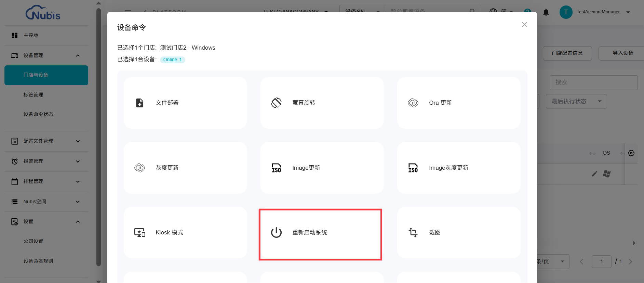Click the 萤幕旋转 screen rotation icon

click(x=276, y=103)
